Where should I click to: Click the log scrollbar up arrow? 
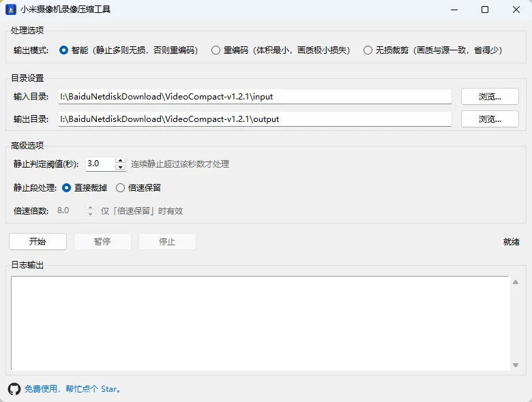516,282
